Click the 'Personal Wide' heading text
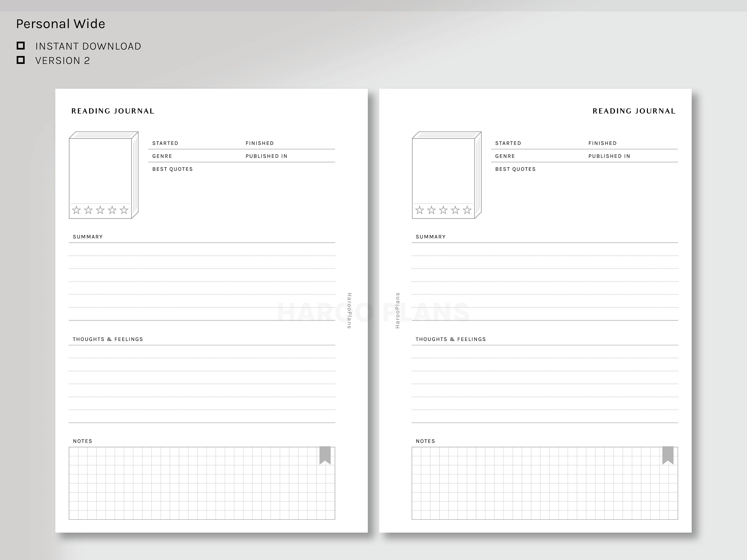 (61, 24)
